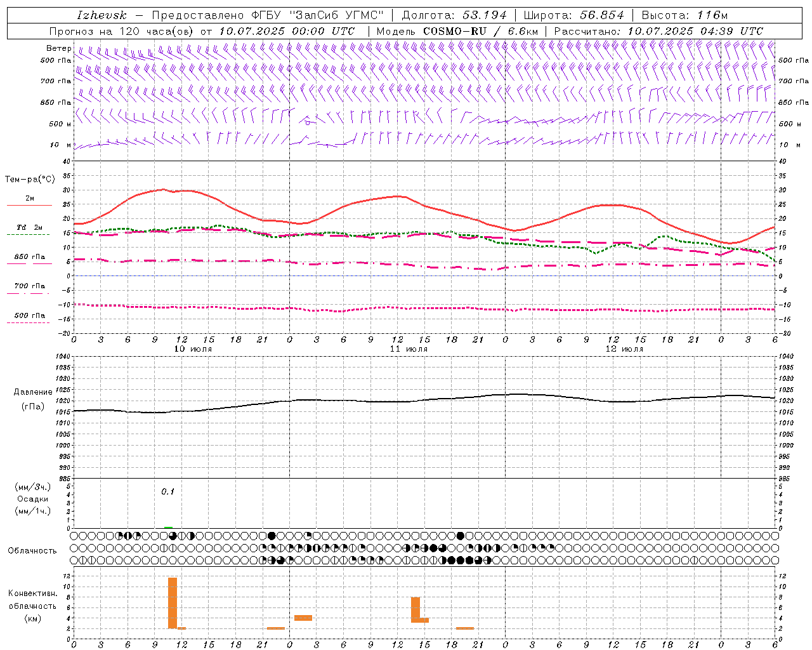Click the 'Ветер' wind panel label

point(58,48)
